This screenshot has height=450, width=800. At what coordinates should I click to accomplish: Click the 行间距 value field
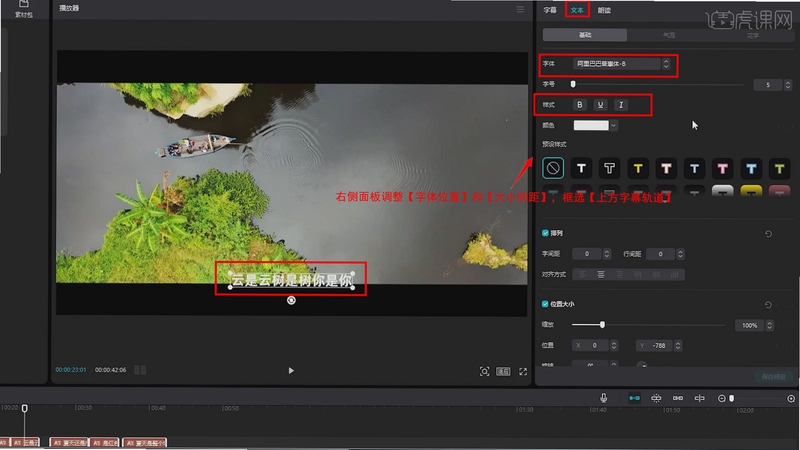(x=661, y=254)
